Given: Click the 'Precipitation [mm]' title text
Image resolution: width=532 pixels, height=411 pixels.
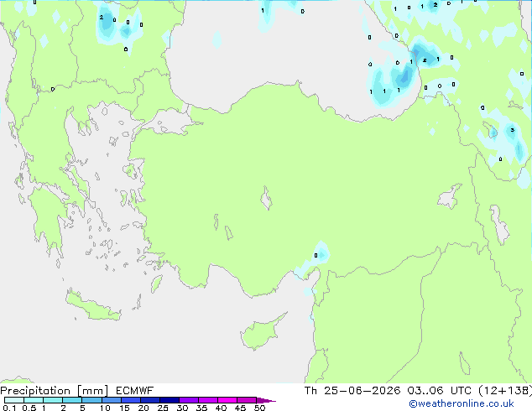Looking at the screenshot, I should point(55,391).
